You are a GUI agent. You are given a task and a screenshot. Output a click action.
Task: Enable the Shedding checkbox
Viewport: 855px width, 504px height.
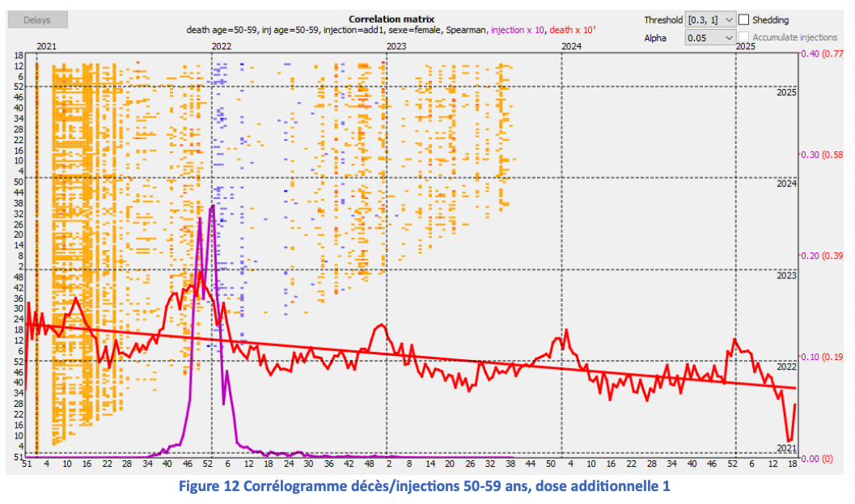point(743,20)
